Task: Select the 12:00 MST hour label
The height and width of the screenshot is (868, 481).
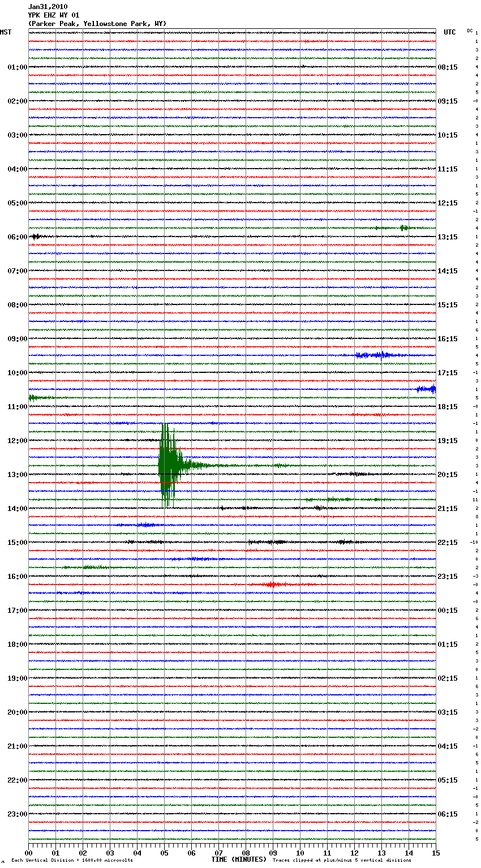Action: point(17,441)
